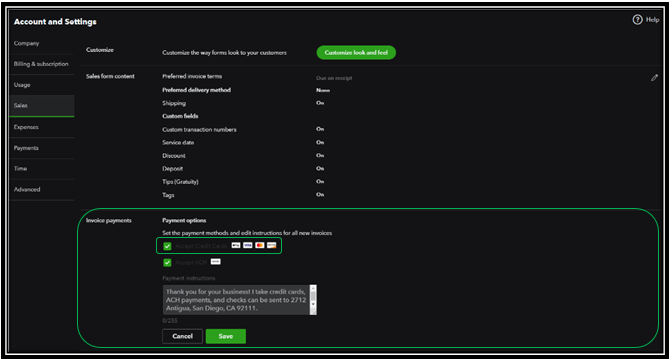This screenshot has width=671, height=361.
Task: Open the Payments tab
Action: coord(42,148)
